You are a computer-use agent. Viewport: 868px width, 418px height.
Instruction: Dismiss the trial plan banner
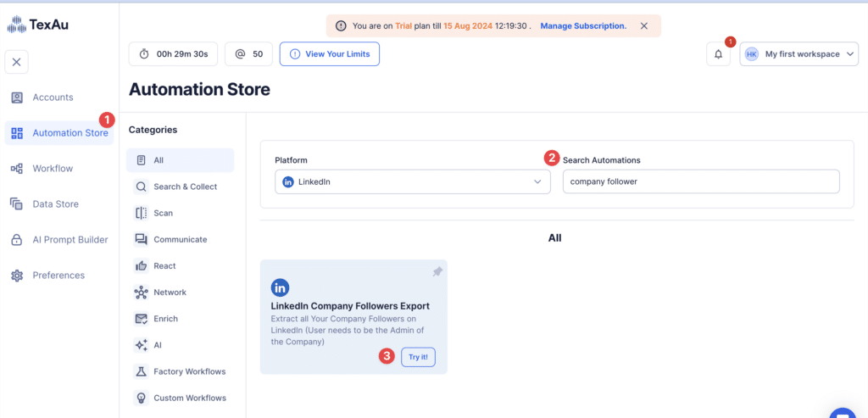(644, 26)
